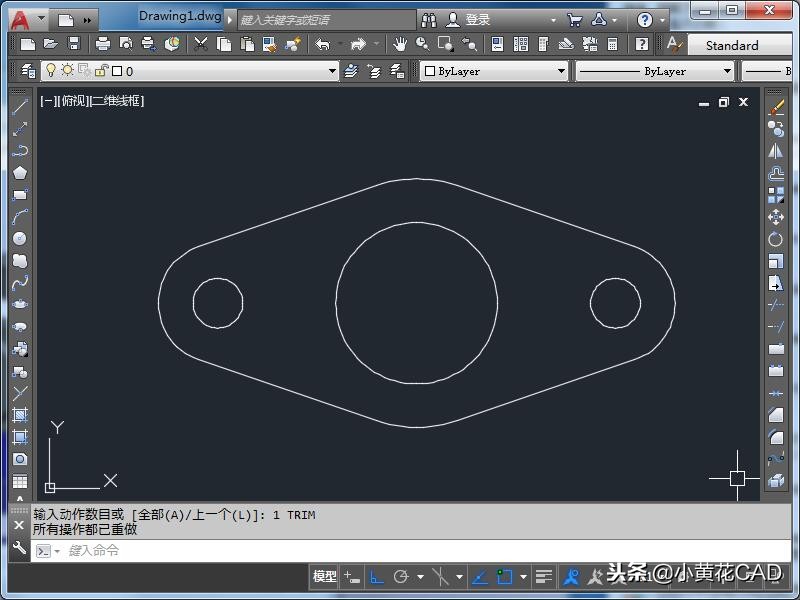Open the layer dropdown list
Screen dimensions: 800x600
[x=333, y=72]
